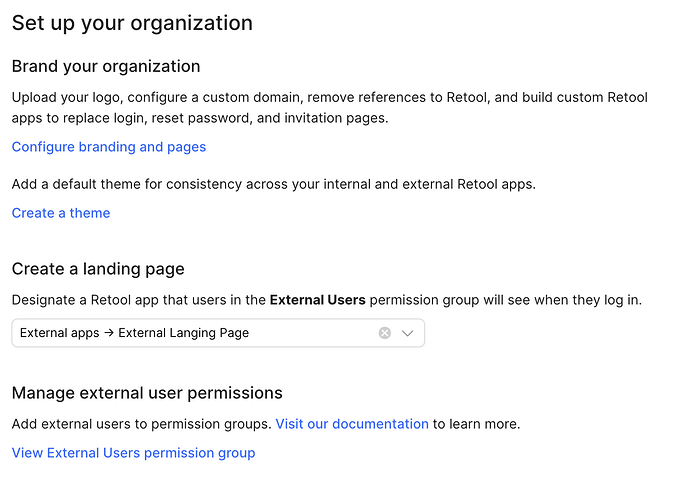Click the arrow separator in landing page selector
690x488 pixels.
[108, 333]
